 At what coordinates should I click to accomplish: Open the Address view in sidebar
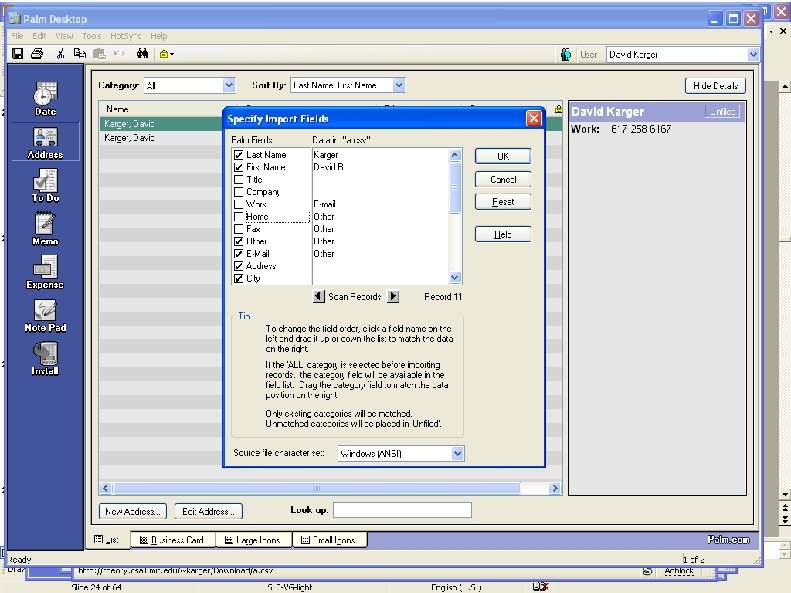point(45,143)
